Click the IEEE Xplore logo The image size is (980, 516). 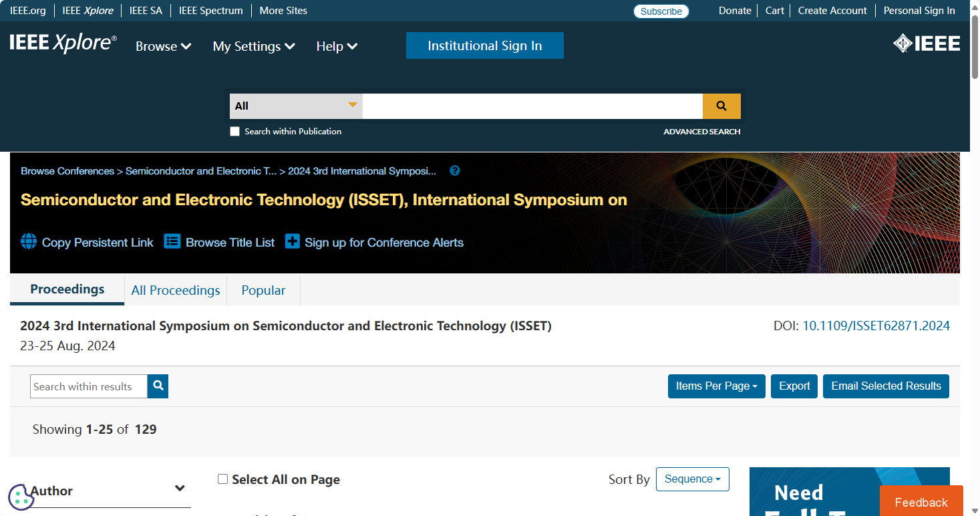(63, 43)
